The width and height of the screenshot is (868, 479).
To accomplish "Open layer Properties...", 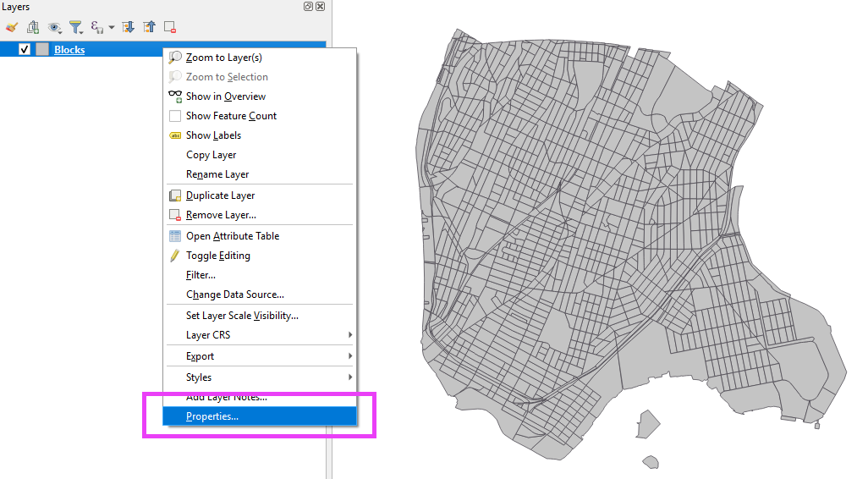I will click(259, 416).
